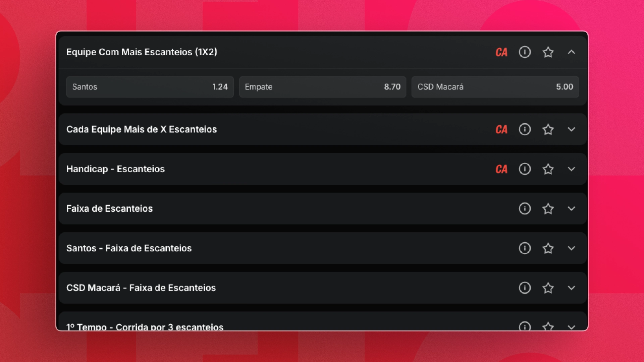Collapse Equipe Com Mais Escanteios (1X2) section
644x362 pixels.
pyautogui.click(x=572, y=52)
